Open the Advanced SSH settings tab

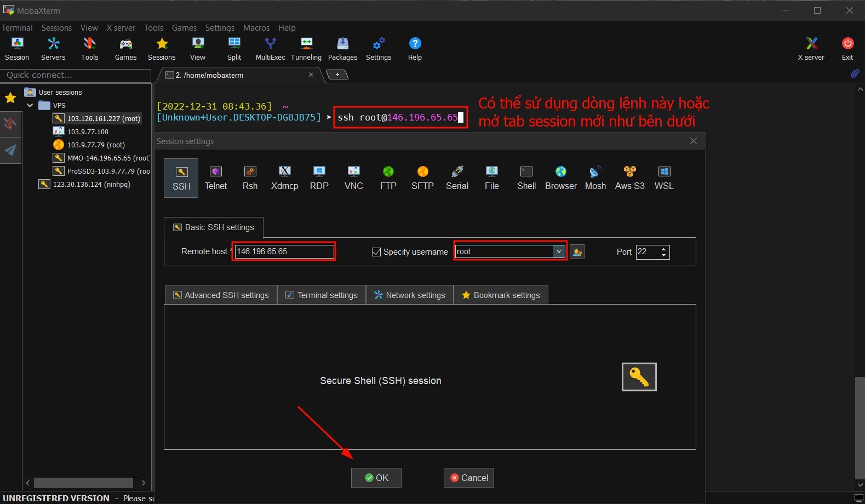pyautogui.click(x=221, y=295)
